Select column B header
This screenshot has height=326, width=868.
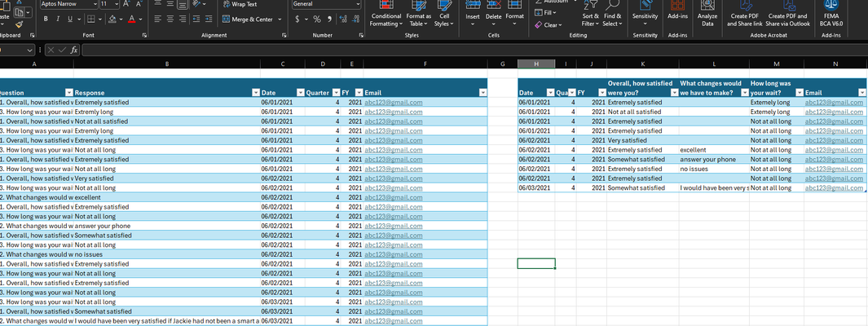coord(167,64)
